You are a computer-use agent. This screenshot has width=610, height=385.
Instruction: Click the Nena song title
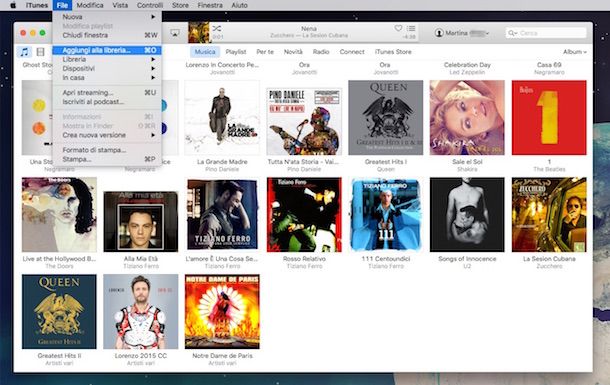point(309,28)
